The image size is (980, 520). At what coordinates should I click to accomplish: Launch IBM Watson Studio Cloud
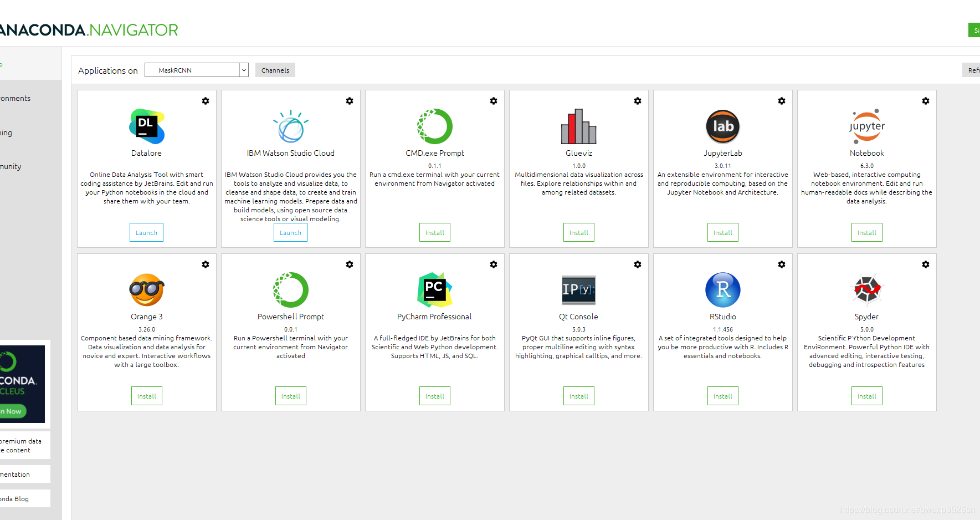point(291,233)
